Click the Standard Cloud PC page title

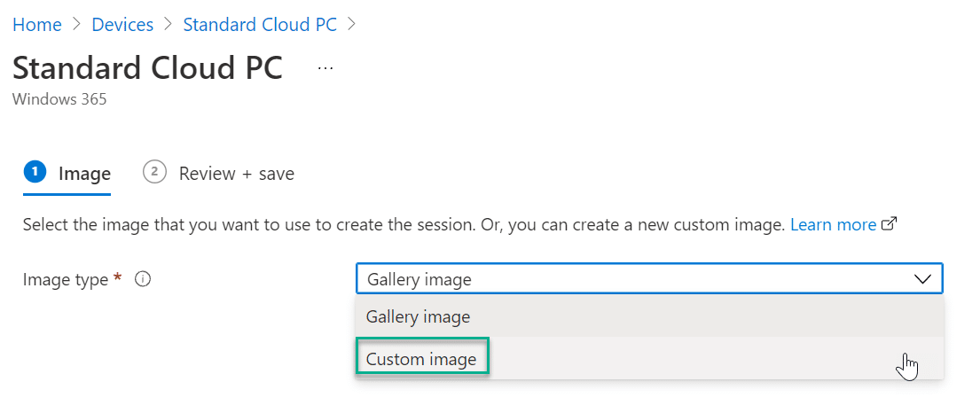pyautogui.click(x=147, y=67)
